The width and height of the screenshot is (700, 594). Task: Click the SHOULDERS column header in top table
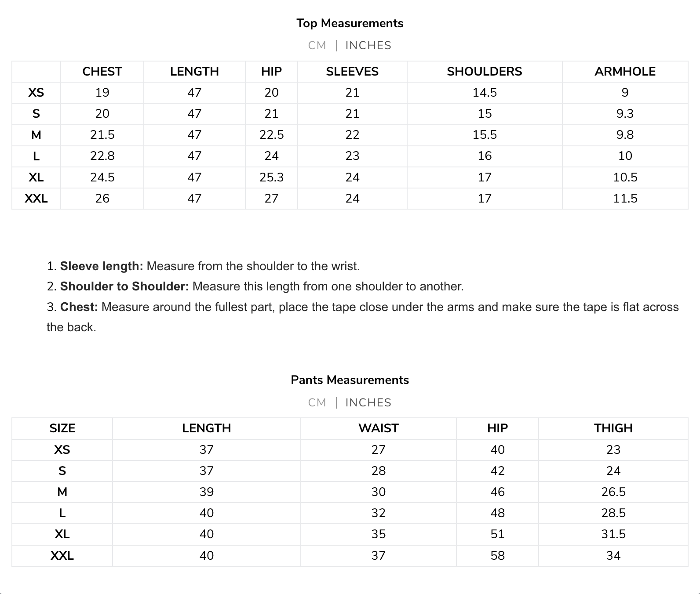485,71
